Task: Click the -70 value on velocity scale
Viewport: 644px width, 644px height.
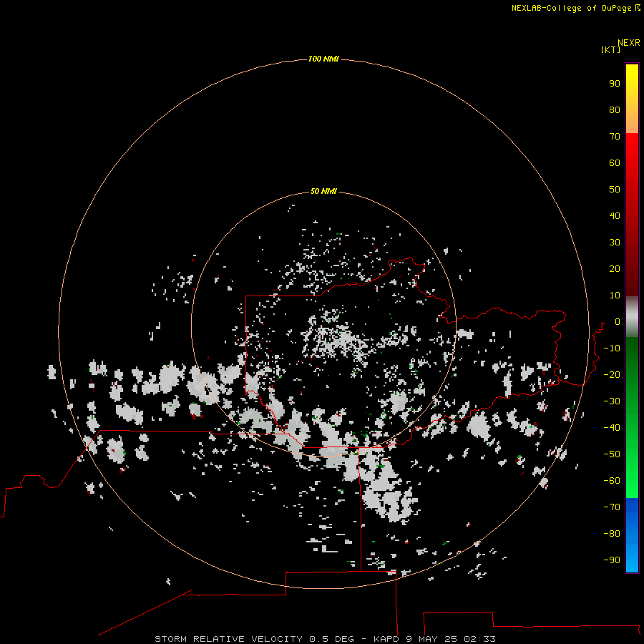Action: tap(612, 507)
